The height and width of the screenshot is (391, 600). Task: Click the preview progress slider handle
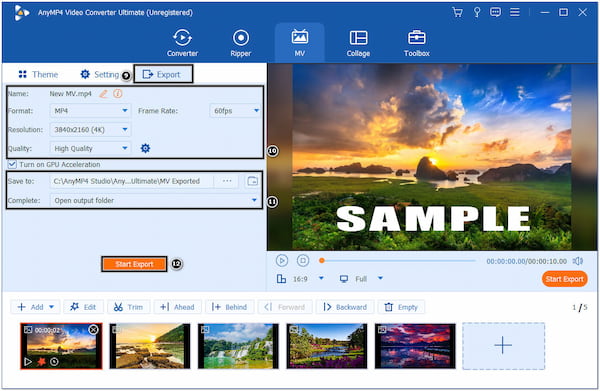click(x=322, y=261)
